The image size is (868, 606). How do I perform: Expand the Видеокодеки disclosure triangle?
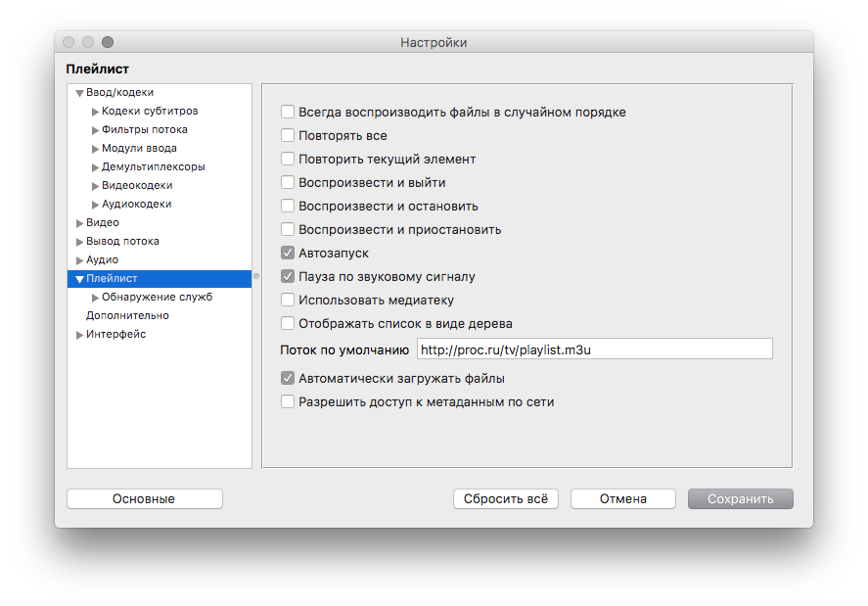95,186
